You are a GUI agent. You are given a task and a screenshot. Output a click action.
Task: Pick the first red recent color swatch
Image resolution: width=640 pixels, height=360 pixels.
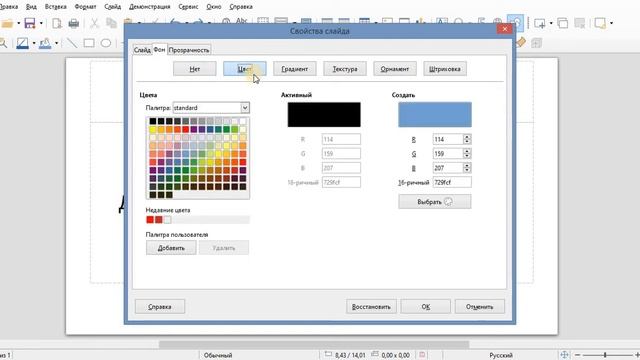tap(150, 220)
